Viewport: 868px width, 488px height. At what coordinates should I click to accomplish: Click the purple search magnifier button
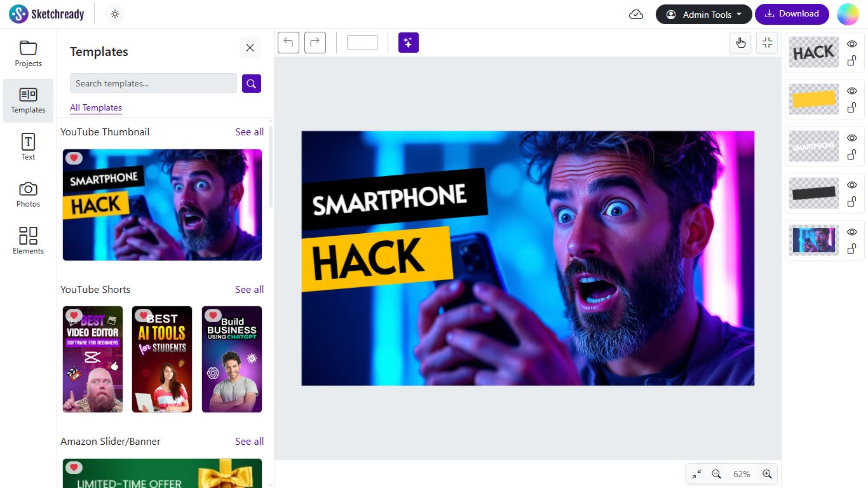(x=252, y=83)
